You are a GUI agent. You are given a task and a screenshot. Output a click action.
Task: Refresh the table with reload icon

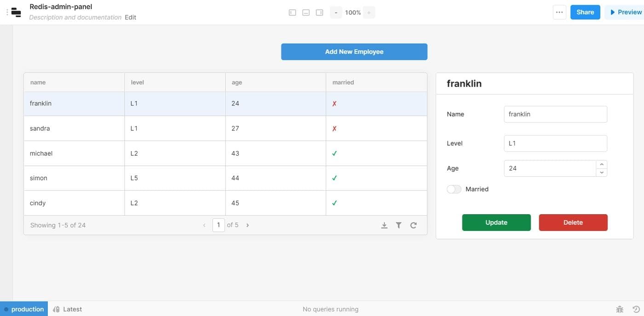pos(414,225)
